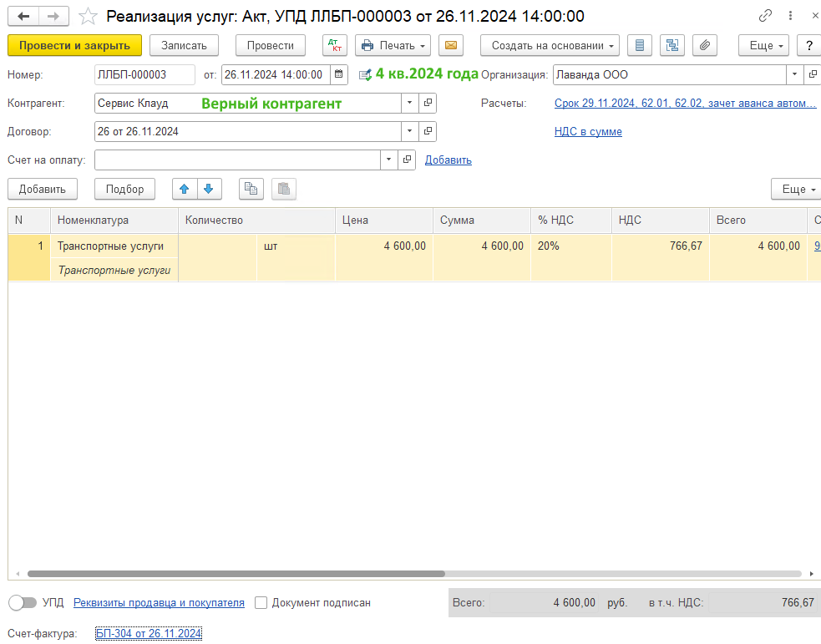821x644 pixels.
Task: Open the НДС в сумме link
Action: [x=588, y=131]
